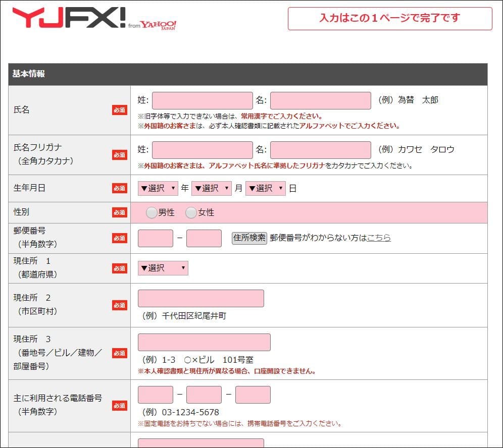This screenshot has height=448, width=503.
Task: Click the 必須 badge beside 郵便番号
Action: pos(120,238)
